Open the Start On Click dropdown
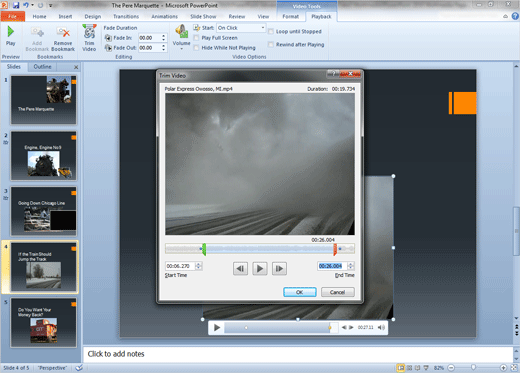 click(263, 28)
